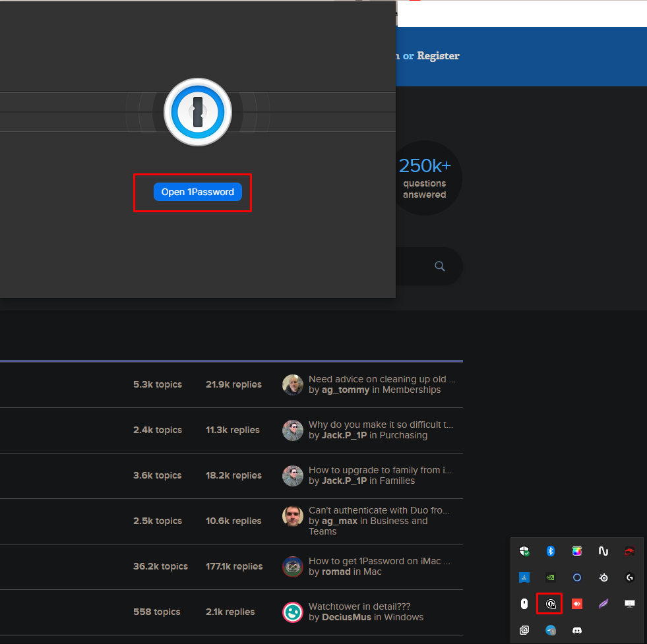Go to the Purchasing category link
Viewport: 647px width, 644px height.
[404, 435]
